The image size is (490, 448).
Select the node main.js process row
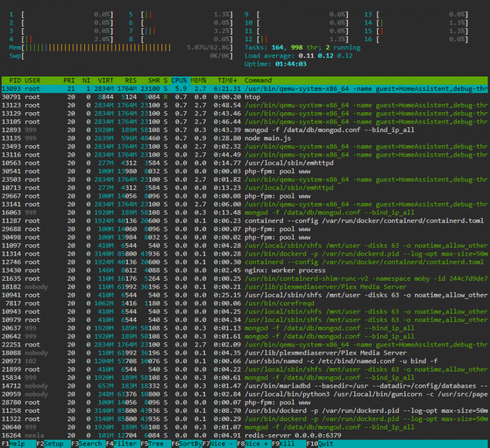244,138
